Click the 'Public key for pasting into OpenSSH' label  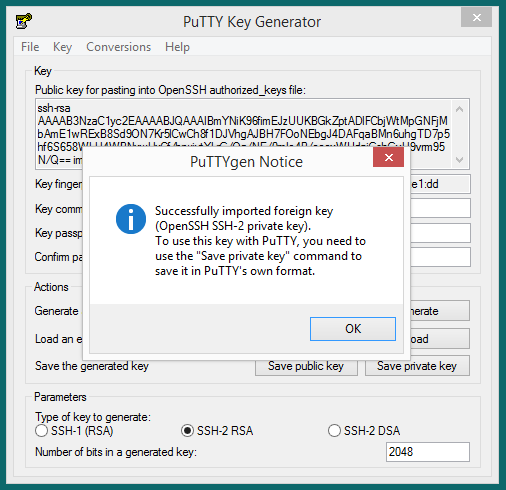(x=170, y=90)
